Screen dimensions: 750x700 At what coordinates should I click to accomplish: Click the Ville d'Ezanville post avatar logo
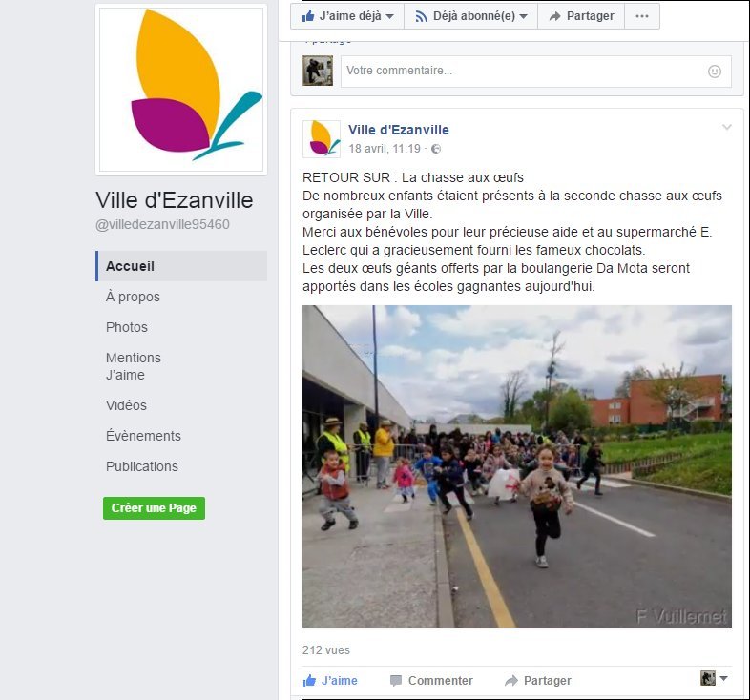pos(322,138)
